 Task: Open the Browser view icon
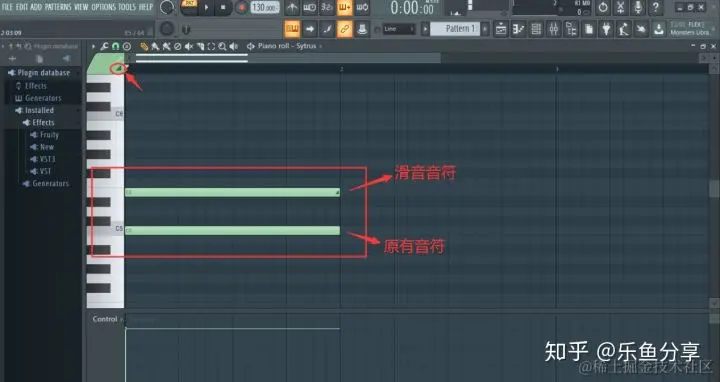click(x=571, y=29)
